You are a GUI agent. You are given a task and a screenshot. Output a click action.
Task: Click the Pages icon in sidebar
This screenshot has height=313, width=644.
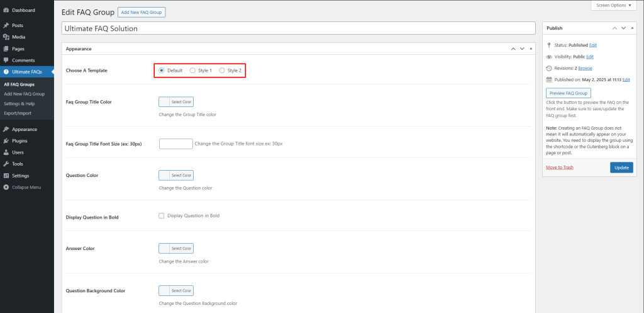coord(6,49)
